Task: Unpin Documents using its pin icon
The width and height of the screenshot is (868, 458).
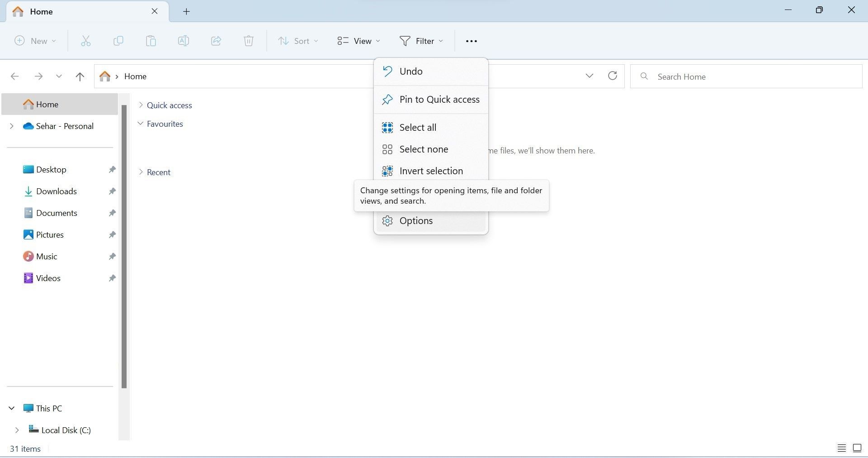Action: click(x=112, y=213)
